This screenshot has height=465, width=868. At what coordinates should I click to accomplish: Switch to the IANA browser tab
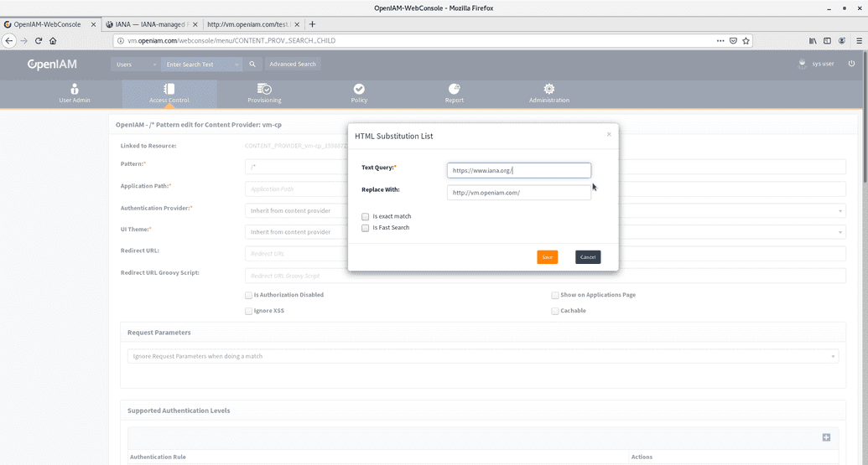pyautogui.click(x=151, y=24)
